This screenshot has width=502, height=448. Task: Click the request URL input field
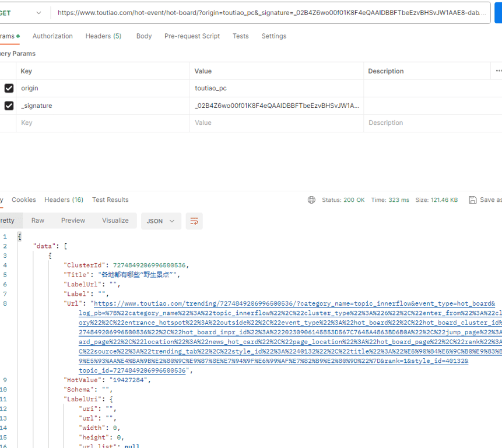pos(271,13)
